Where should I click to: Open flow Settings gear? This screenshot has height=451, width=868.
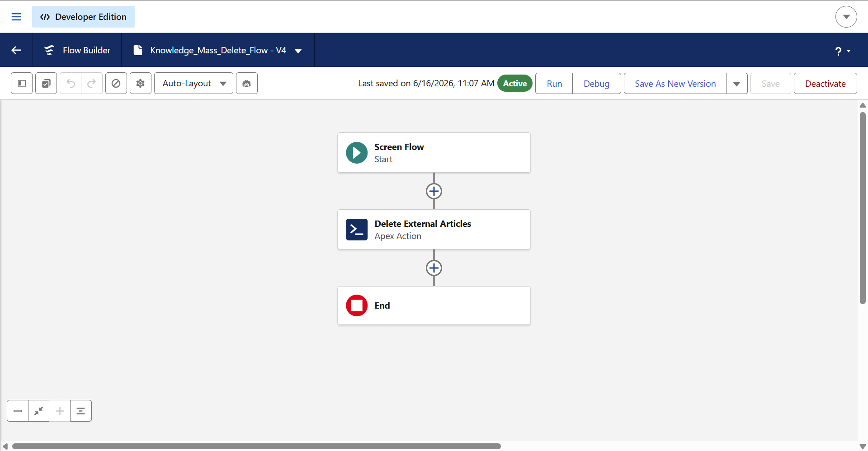click(x=141, y=83)
